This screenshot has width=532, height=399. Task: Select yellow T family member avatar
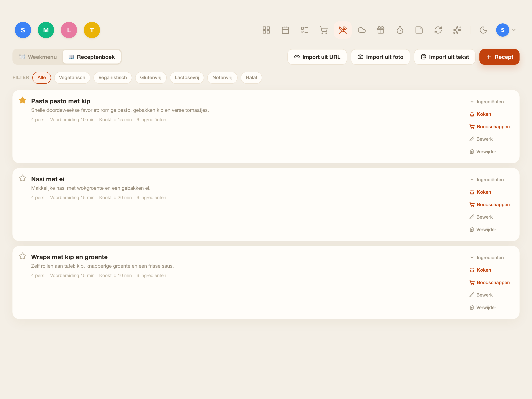[x=92, y=30]
